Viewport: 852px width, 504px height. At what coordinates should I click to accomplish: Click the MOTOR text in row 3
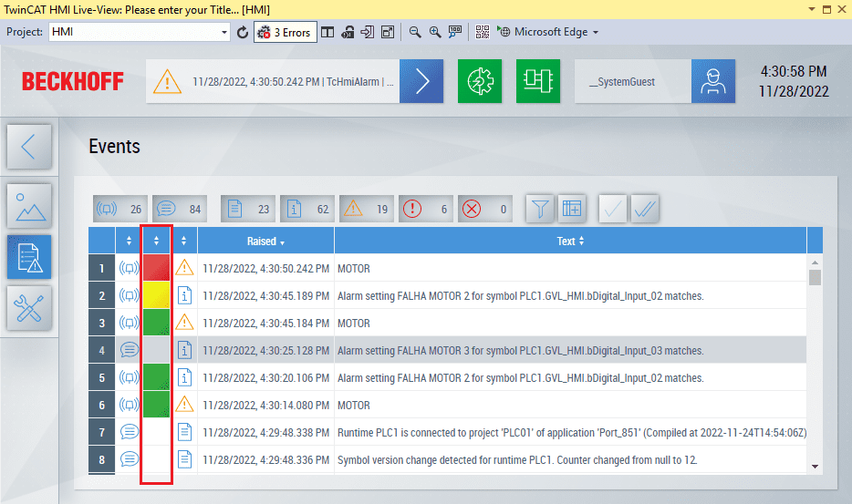[354, 324]
